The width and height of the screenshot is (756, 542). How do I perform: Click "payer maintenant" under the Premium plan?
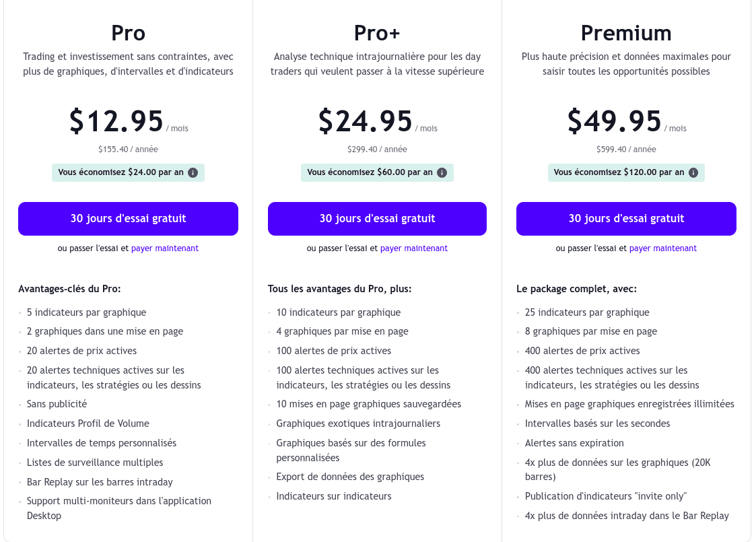pos(663,248)
